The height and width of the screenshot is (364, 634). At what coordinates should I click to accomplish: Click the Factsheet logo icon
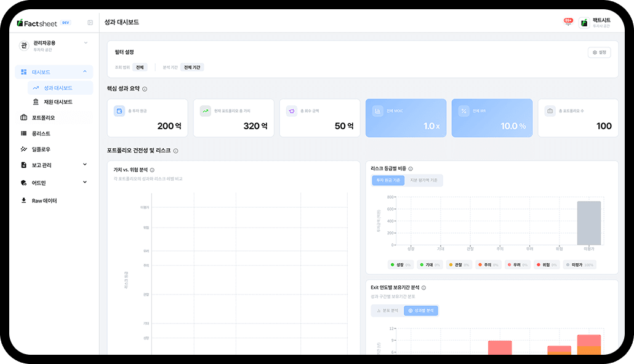pyautogui.click(x=18, y=23)
